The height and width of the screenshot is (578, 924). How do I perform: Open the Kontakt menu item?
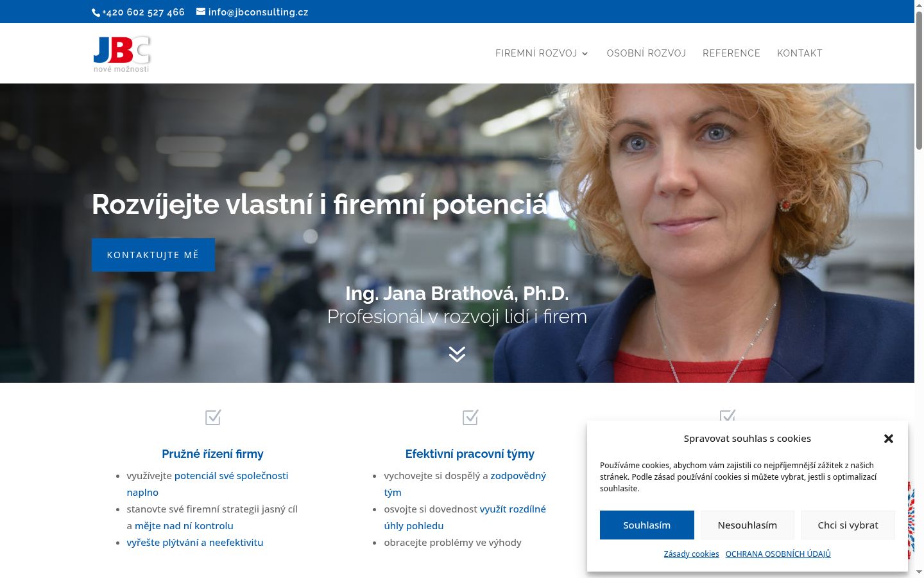pyautogui.click(x=800, y=53)
